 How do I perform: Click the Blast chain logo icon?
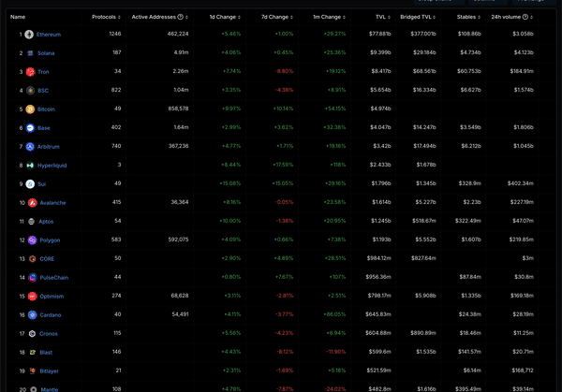click(33, 353)
